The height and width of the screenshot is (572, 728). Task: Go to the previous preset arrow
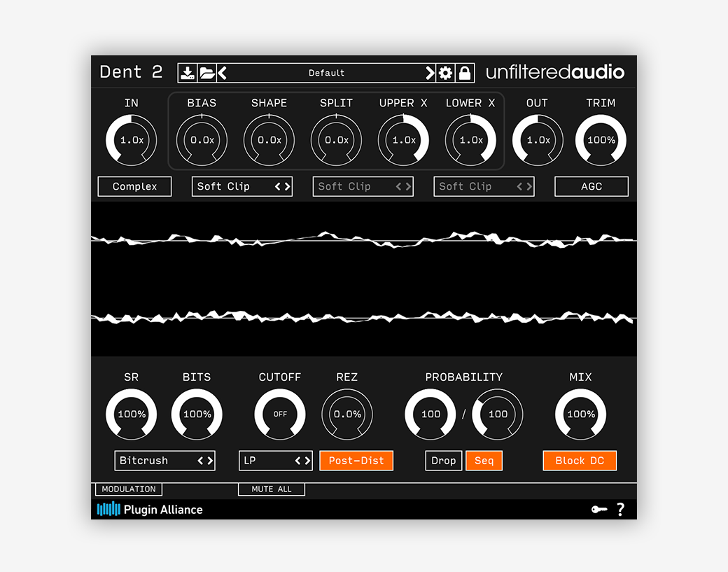point(223,73)
